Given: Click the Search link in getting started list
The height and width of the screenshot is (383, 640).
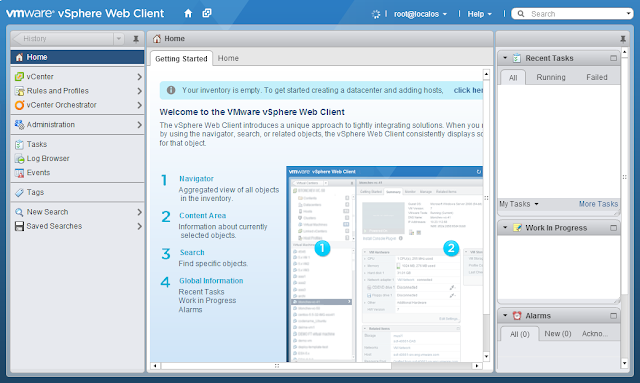Looking at the screenshot, I should (x=192, y=252).
